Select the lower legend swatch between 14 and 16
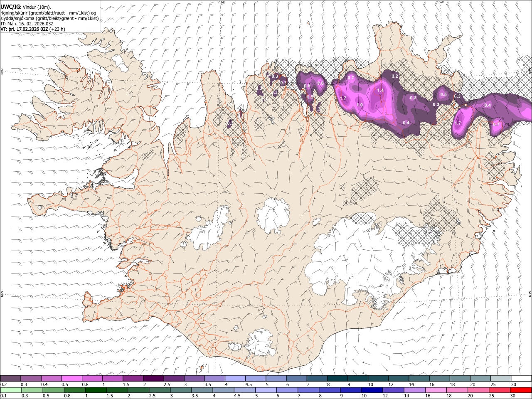 pos(414,390)
